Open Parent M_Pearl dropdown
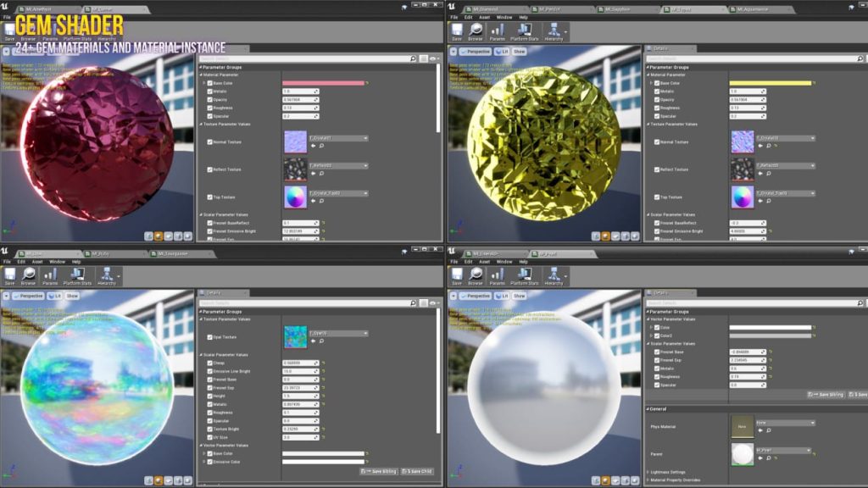 click(x=783, y=451)
